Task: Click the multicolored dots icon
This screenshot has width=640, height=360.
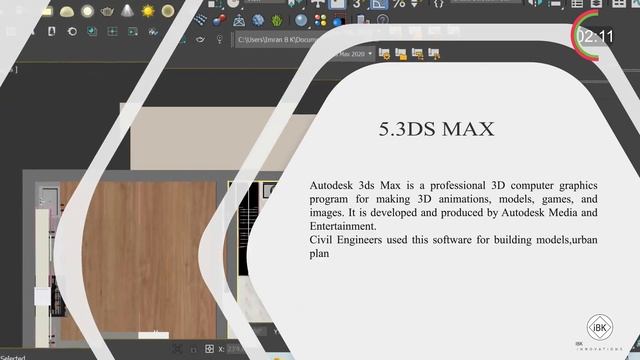Action: click(320, 20)
